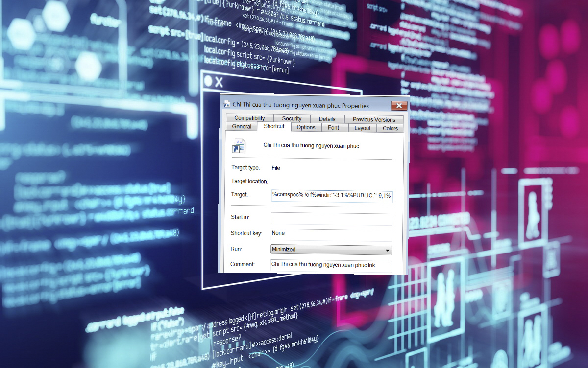Click the shortcut file icon in the title bar
Image resolution: width=588 pixels, height=368 pixels.
(227, 105)
